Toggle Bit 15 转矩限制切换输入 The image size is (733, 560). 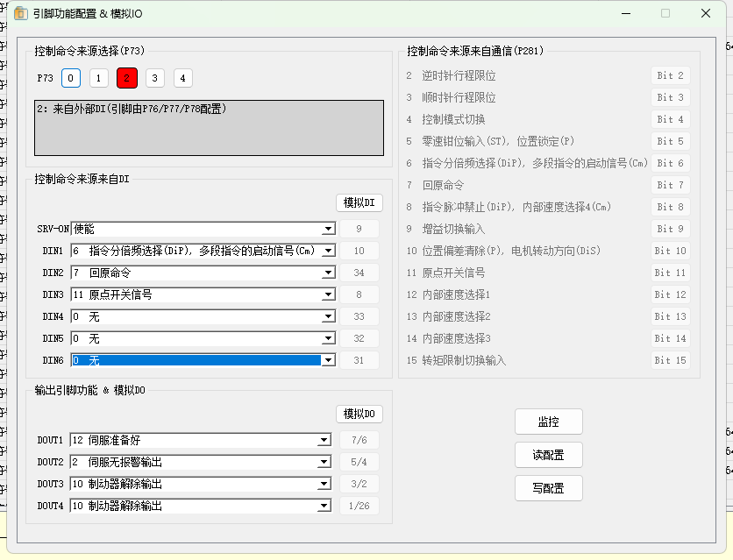671,360
